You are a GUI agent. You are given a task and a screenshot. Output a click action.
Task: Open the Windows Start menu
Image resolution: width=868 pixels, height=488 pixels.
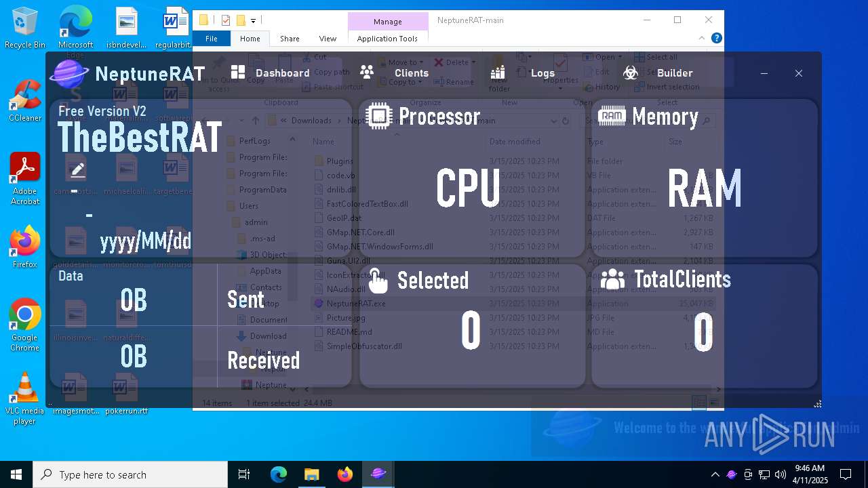(x=16, y=474)
